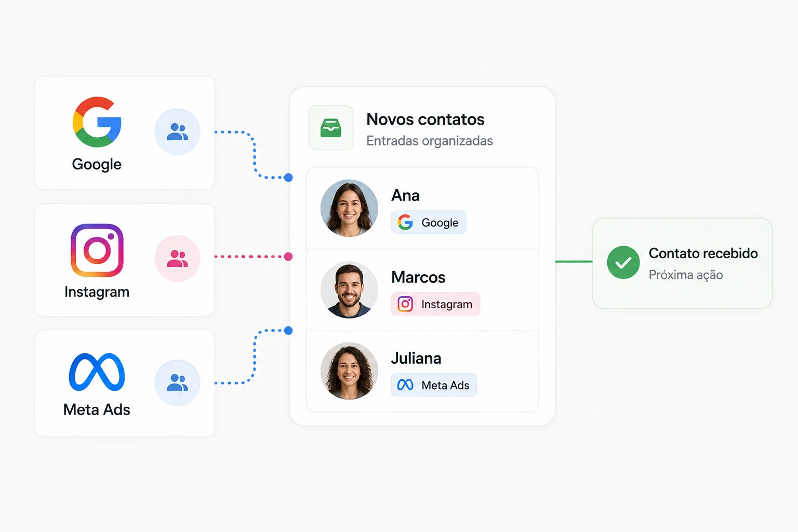Click the large Instagram camera logo

(x=97, y=250)
